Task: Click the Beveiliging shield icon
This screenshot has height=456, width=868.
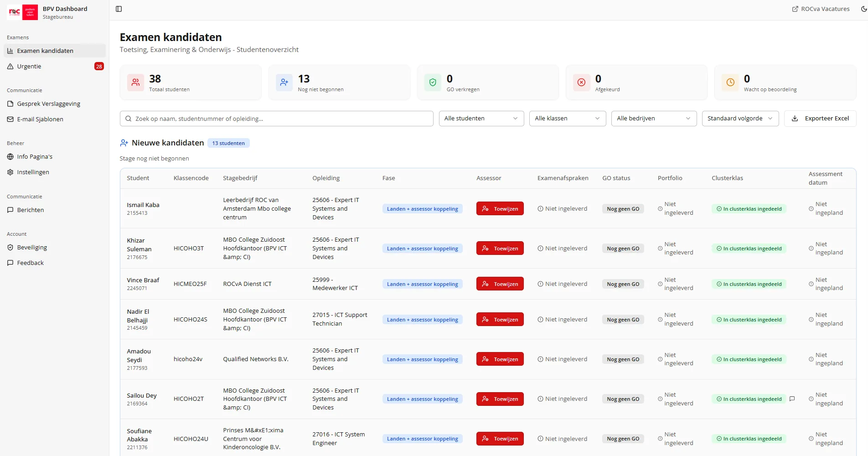Action: [x=10, y=248]
